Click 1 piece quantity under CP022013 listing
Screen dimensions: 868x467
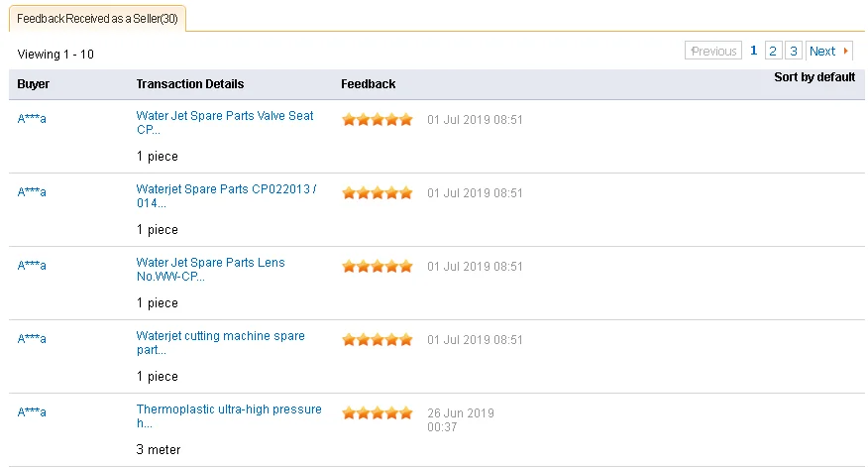pos(158,230)
